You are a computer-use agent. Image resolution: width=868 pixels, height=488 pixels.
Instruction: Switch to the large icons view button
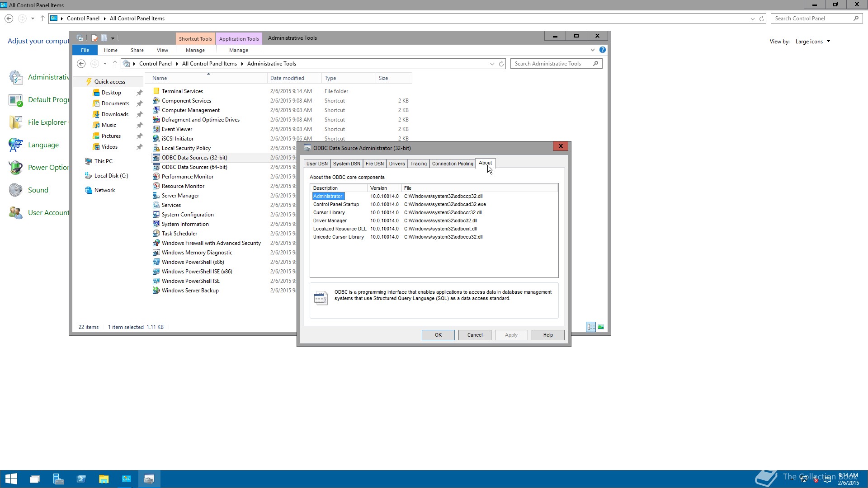click(x=601, y=327)
